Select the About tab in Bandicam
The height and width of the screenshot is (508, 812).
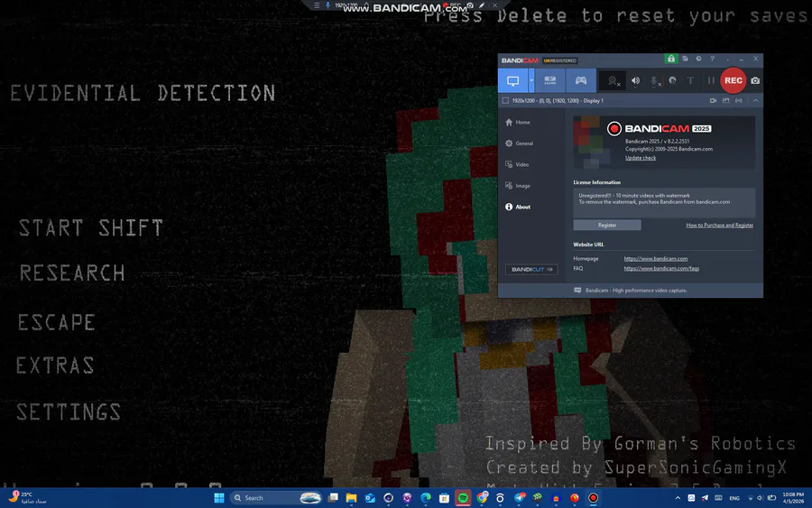coord(518,207)
